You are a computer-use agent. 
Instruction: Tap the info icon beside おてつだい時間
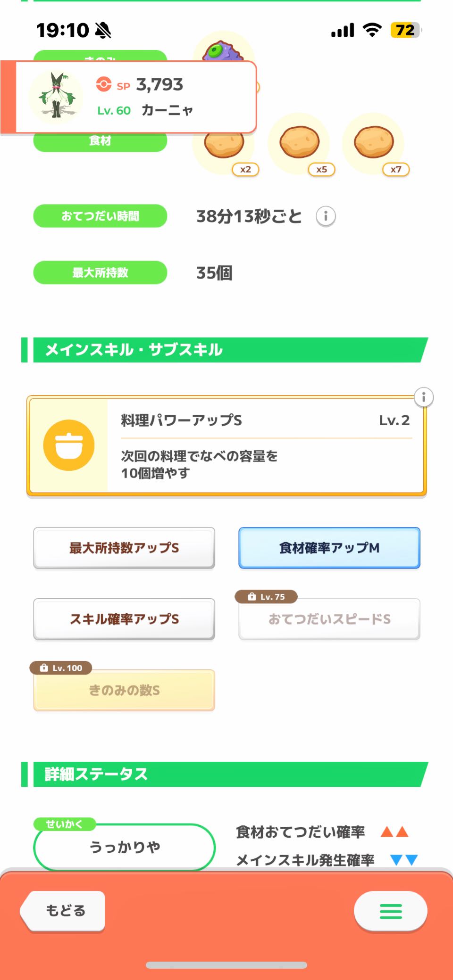click(326, 216)
